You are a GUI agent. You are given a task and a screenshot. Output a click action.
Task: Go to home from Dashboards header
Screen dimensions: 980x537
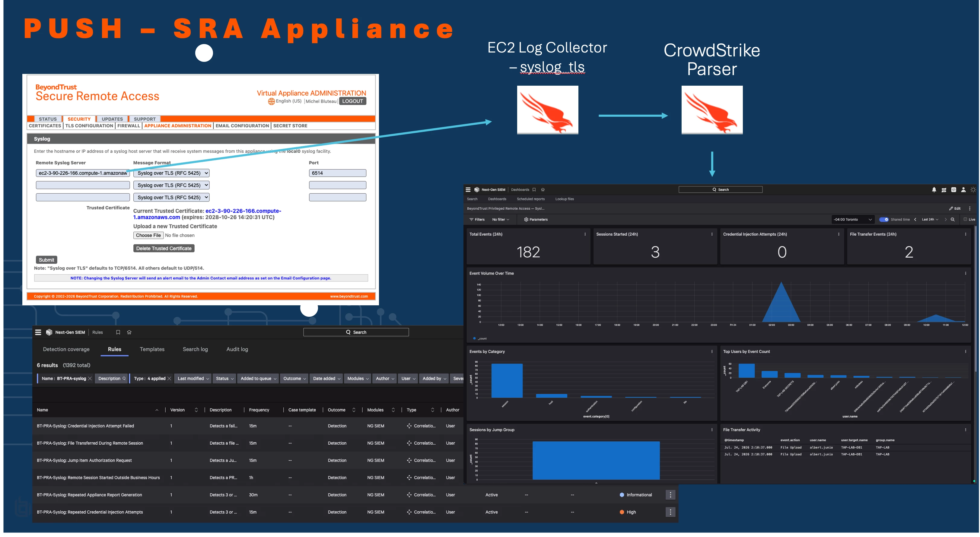pyautogui.click(x=543, y=190)
